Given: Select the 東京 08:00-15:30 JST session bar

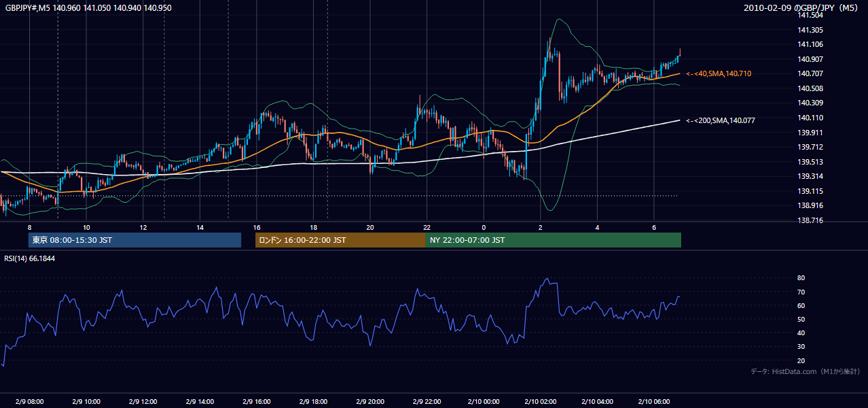Looking at the screenshot, I should (x=134, y=240).
